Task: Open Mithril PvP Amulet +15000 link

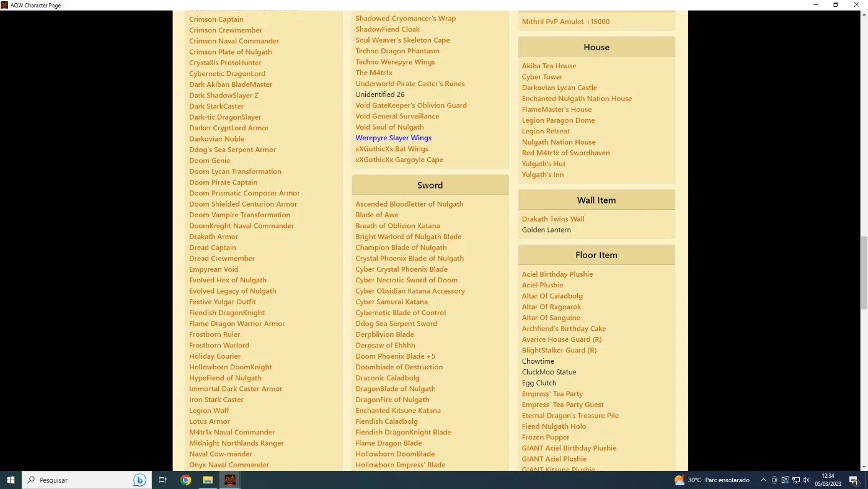Action: 565,21
